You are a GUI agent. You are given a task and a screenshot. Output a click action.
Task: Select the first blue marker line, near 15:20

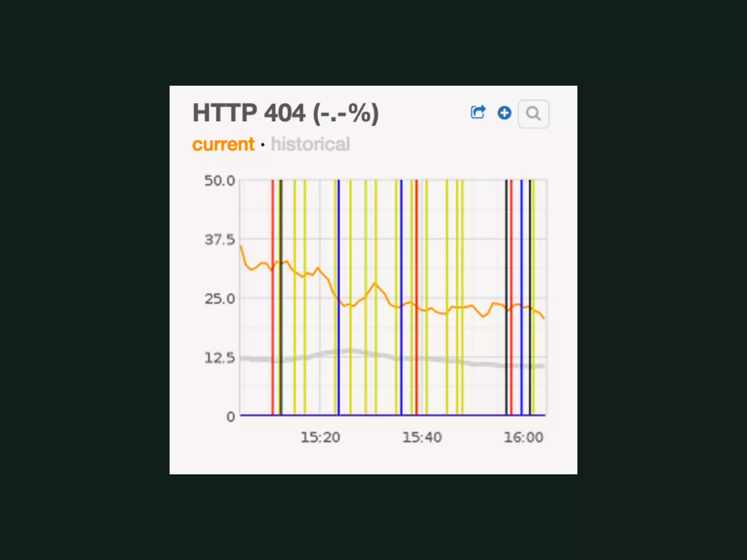click(x=338, y=219)
